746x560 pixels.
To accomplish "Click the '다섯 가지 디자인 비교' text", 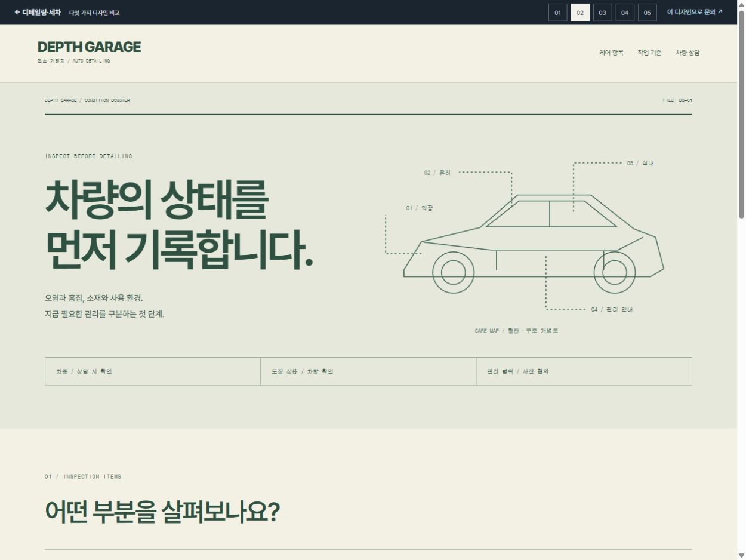I will tap(94, 13).
